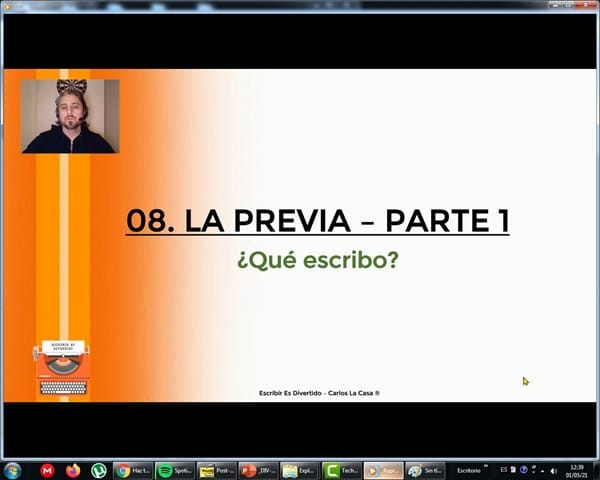
Task: Open Firefox from the taskbar
Action: pos(73,471)
